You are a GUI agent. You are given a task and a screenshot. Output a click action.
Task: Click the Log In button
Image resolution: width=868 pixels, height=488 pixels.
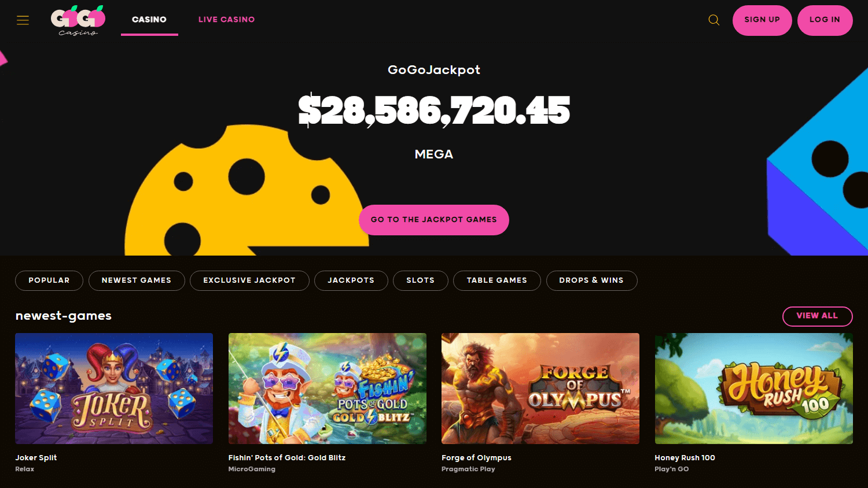point(825,20)
